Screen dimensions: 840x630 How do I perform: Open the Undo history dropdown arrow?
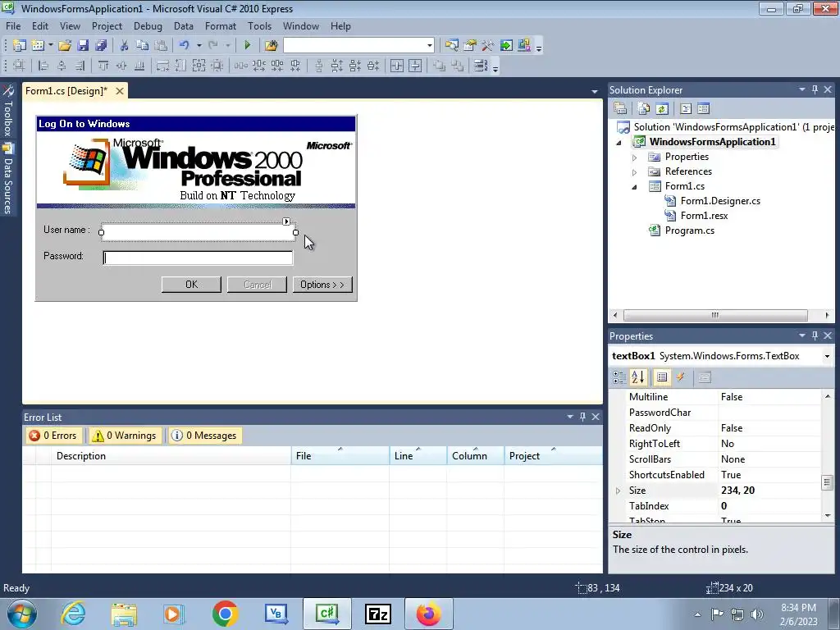click(199, 46)
